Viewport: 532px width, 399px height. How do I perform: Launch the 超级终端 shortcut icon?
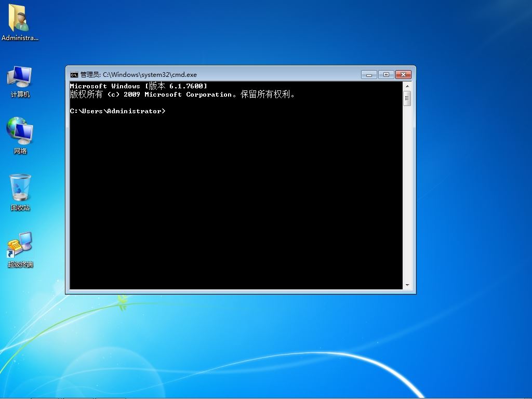(x=20, y=249)
